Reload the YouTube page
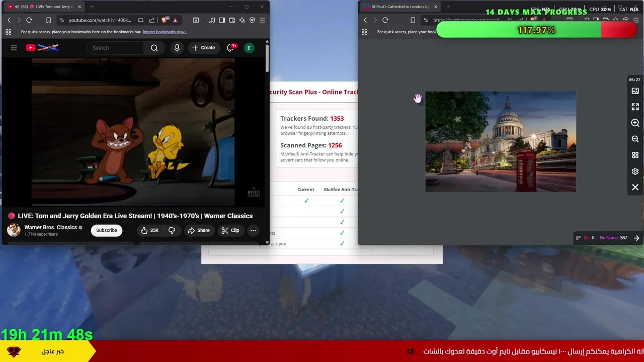The height and width of the screenshot is (362, 644). 29,20
